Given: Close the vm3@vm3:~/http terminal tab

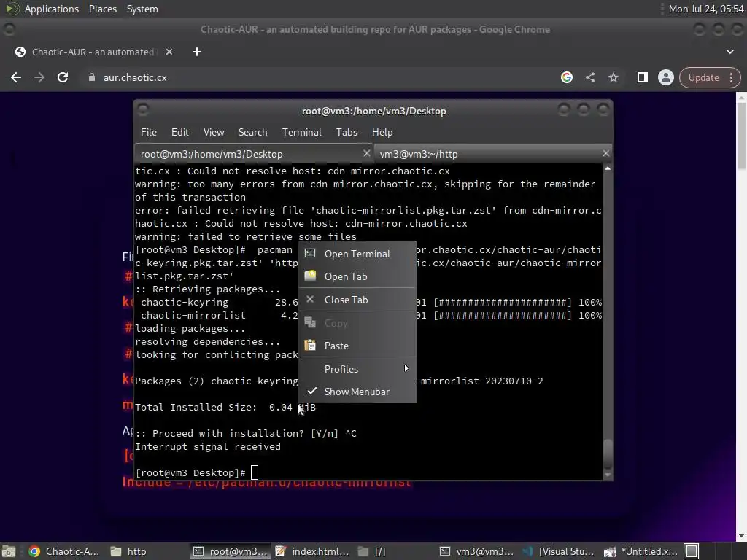Looking at the screenshot, I should [x=605, y=153].
